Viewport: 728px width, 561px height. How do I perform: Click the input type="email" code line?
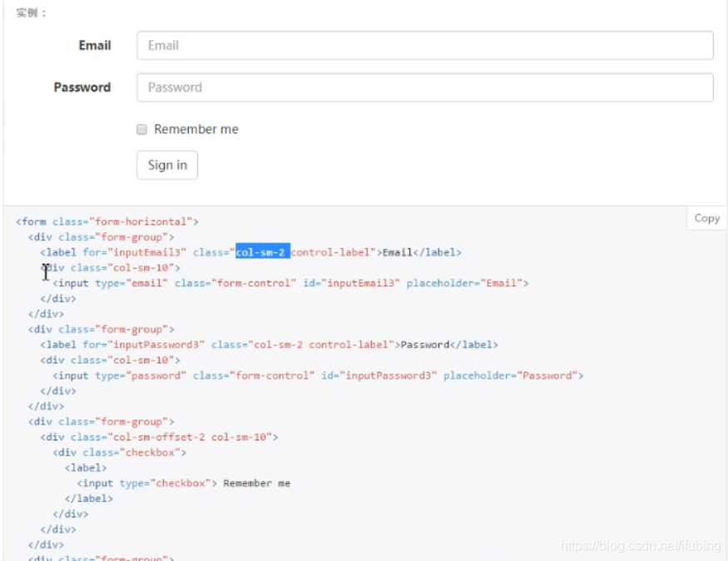point(290,283)
